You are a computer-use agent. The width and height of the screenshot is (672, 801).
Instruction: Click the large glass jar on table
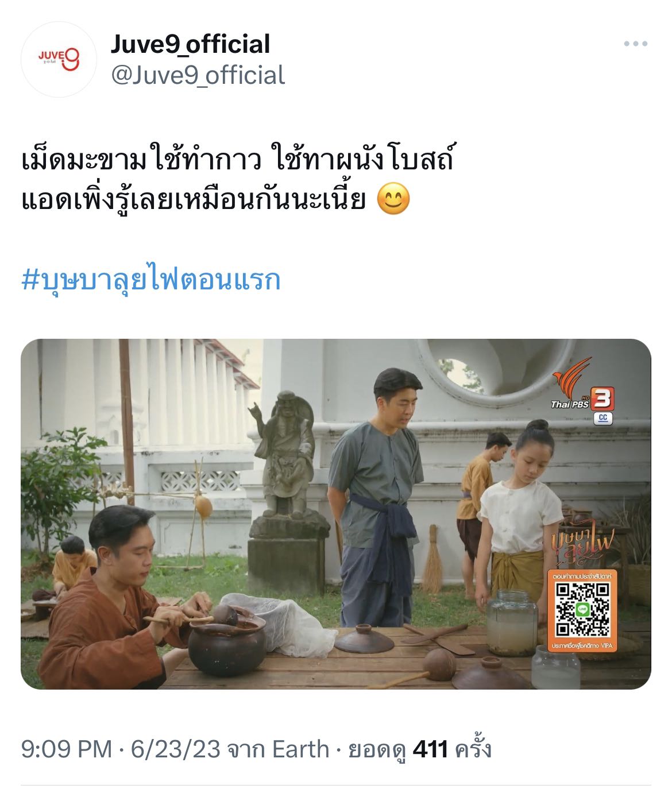pos(512,622)
